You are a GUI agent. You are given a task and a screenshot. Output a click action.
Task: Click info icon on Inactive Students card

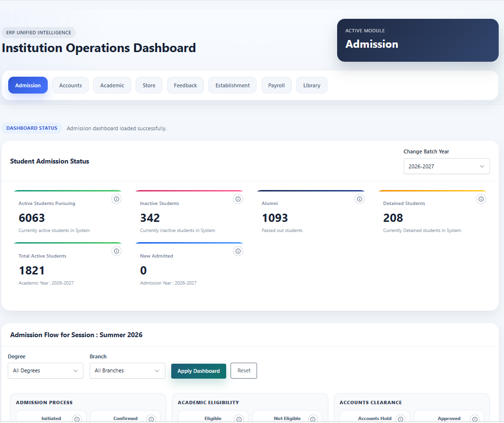238,199
